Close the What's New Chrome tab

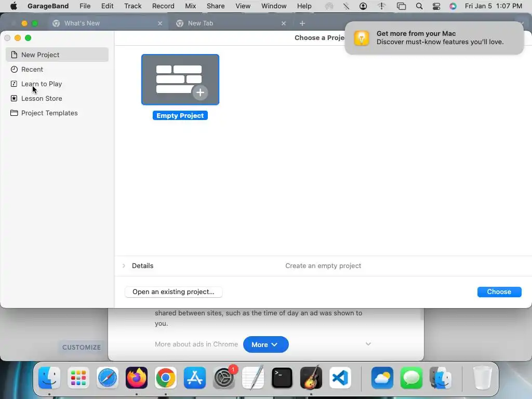tap(160, 23)
